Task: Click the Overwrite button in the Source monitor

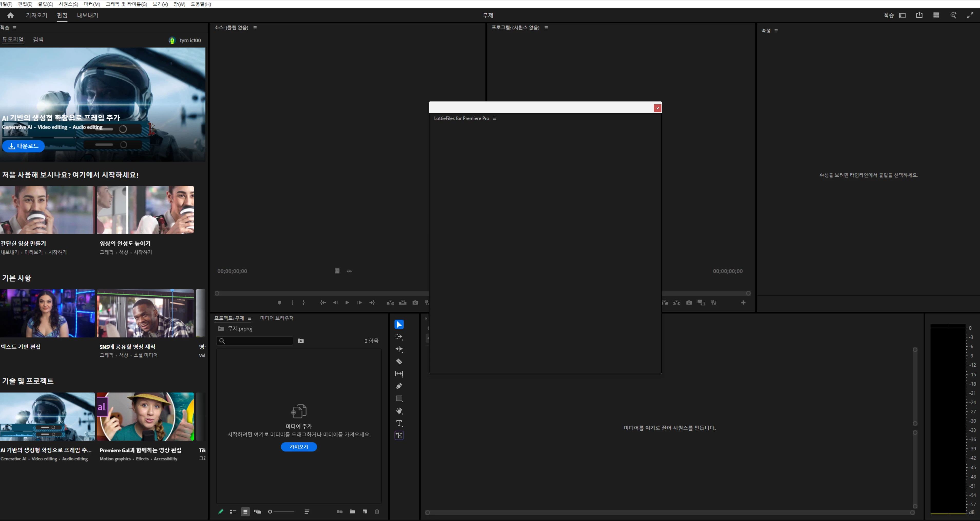Action: 402,303
